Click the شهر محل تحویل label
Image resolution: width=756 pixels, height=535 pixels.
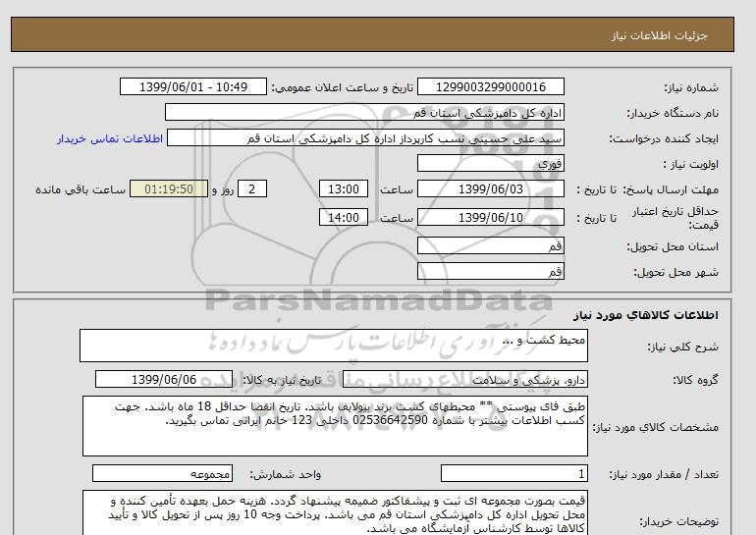675,272
